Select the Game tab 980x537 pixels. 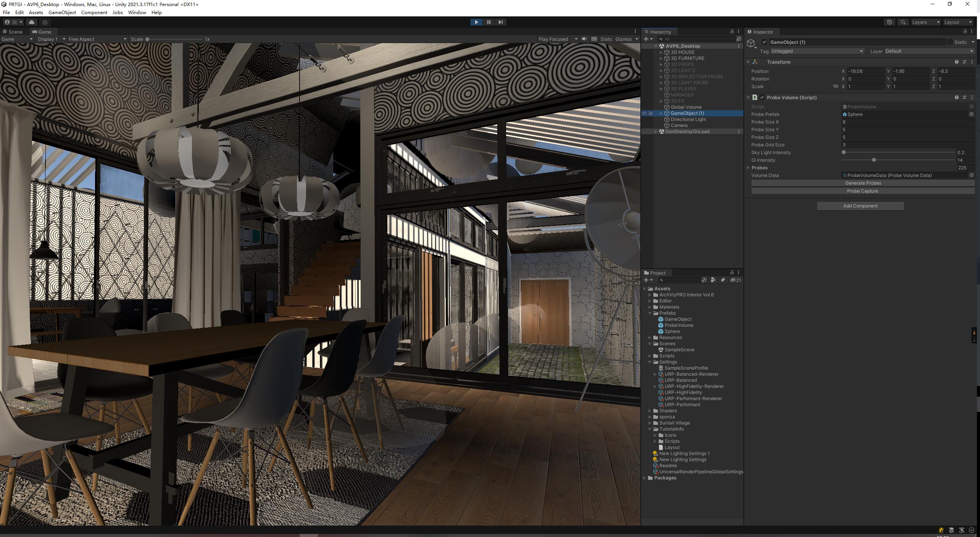tap(42, 32)
